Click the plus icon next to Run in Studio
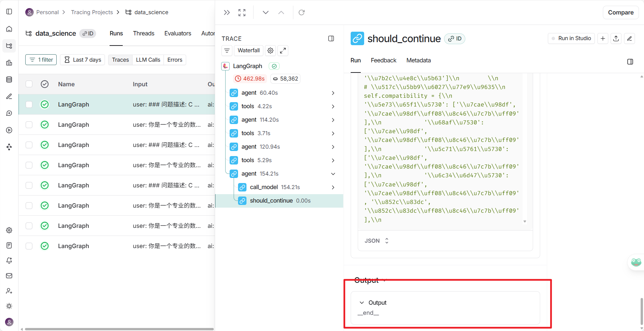Viewport: 644px width, 331px height. (603, 38)
